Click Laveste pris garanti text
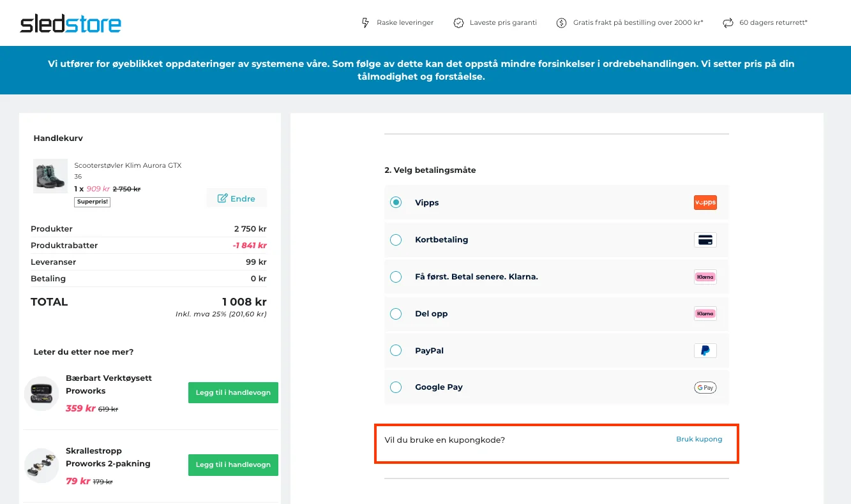851x504 pixels. (503, 23)
